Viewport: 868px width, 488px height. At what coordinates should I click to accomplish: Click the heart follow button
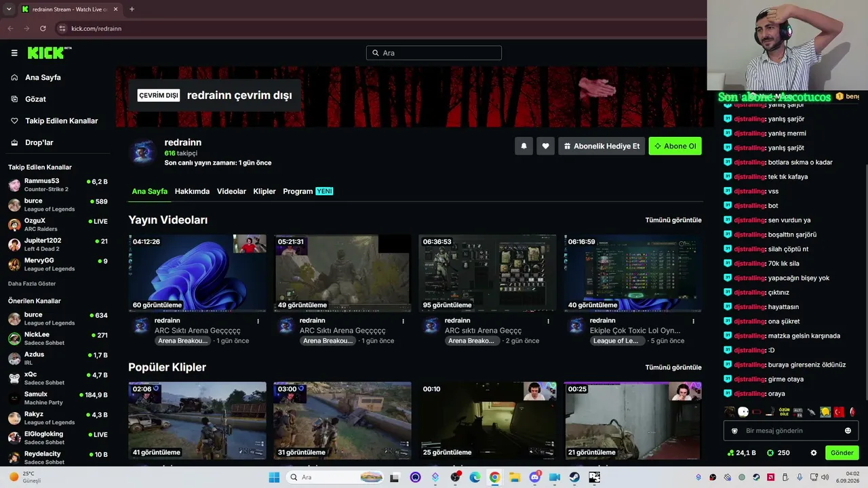pos(545,146)
